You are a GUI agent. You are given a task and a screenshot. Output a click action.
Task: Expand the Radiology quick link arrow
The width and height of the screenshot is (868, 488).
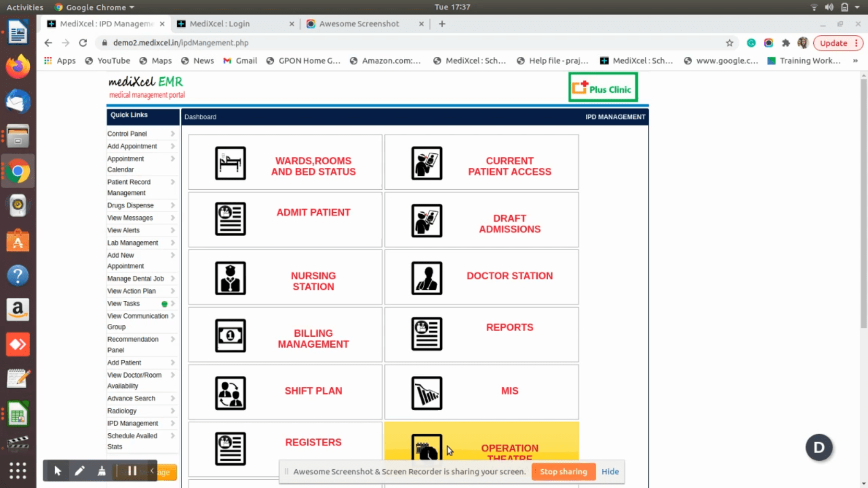click(173, 411)
